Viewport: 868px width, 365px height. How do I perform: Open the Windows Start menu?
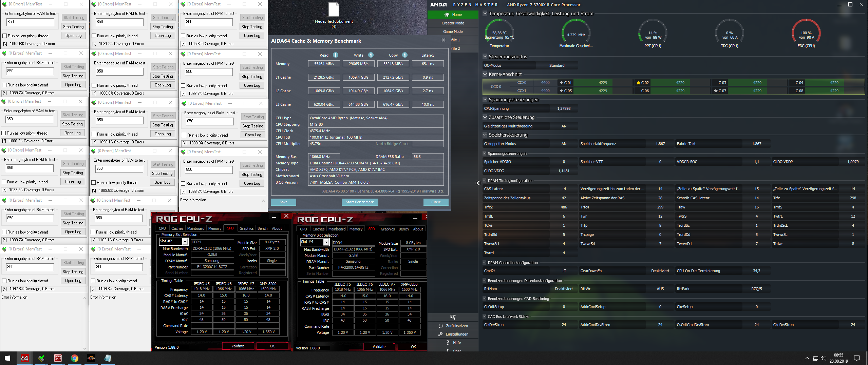pos(7,358)
